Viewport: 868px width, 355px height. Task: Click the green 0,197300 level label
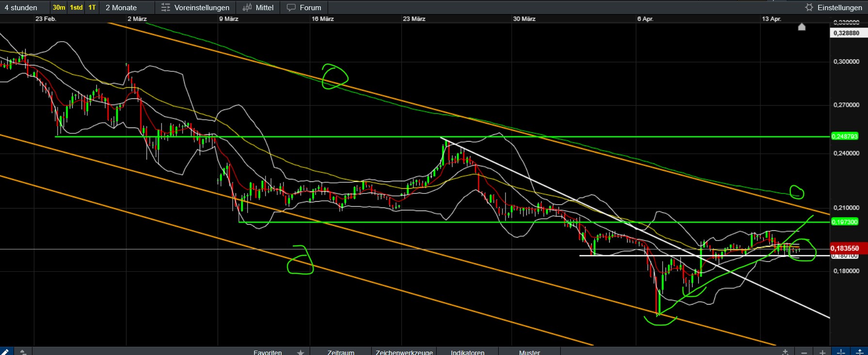845,222
